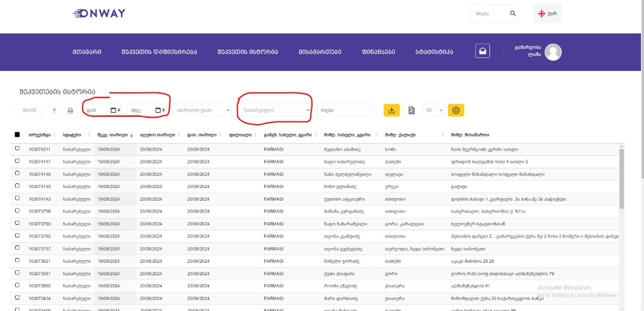Screen dimensions: 644x311
Task: Click the printer icon
Action: coord(71,110)
